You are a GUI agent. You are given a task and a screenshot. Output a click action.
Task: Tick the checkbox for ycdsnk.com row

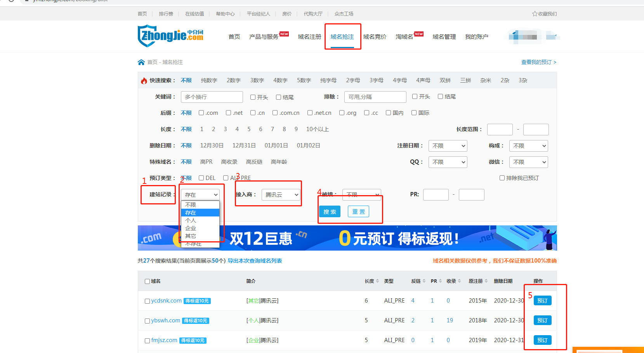(x=147, y=301)
